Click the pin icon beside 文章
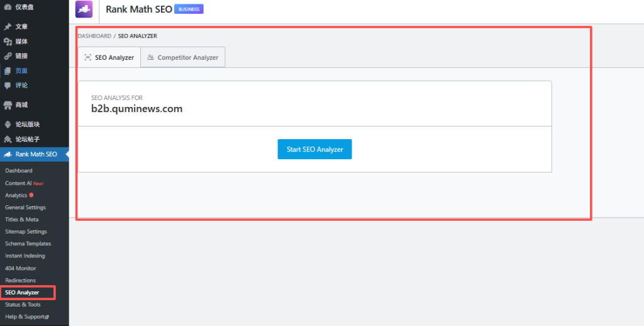The image size is (644, 326). pos(8,26)
